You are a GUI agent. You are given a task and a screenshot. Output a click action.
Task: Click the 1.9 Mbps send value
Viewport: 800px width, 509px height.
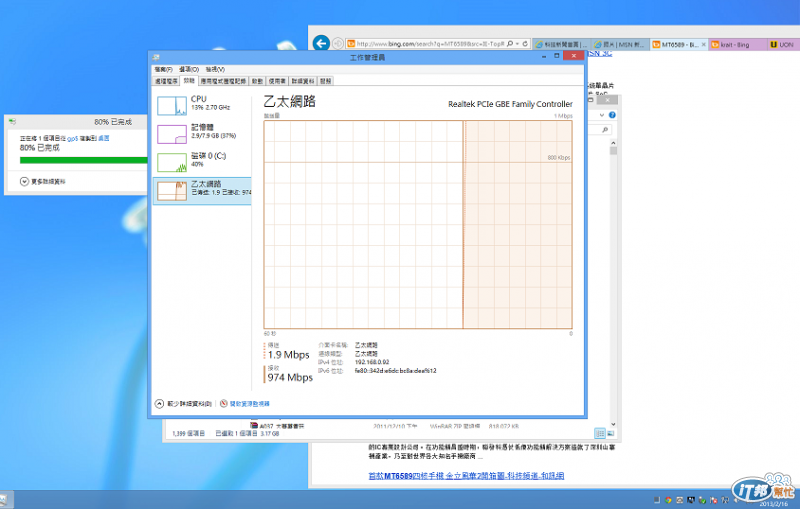(x=289, y=355)
